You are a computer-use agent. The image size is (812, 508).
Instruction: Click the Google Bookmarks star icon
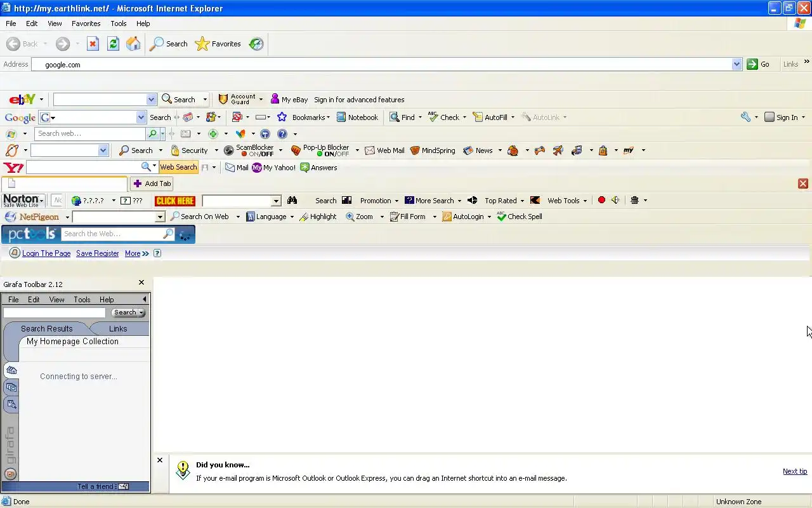[282, 117]
